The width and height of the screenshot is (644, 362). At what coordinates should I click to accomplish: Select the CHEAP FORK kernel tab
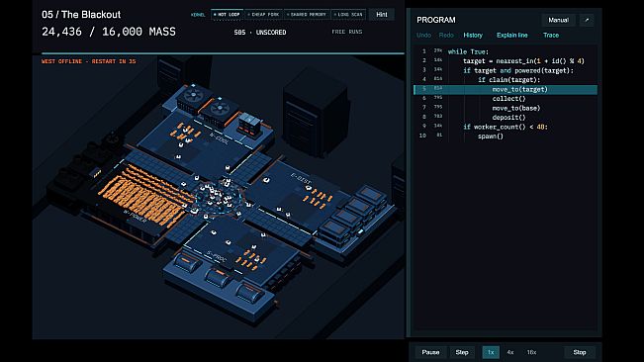click(x=263, y=15)
